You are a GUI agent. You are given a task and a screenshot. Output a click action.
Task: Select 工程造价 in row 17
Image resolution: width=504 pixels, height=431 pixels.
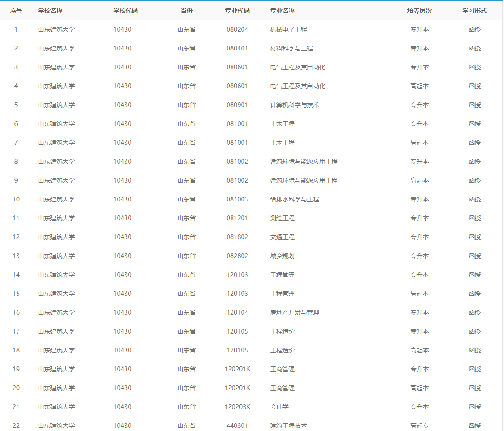coord(282,332)
